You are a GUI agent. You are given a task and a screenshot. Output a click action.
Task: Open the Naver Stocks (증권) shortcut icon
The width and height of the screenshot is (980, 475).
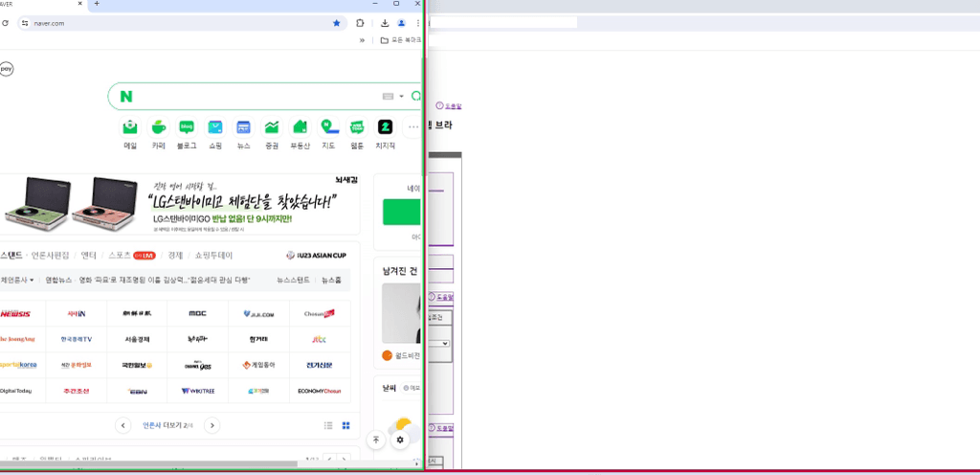[271, 127]
